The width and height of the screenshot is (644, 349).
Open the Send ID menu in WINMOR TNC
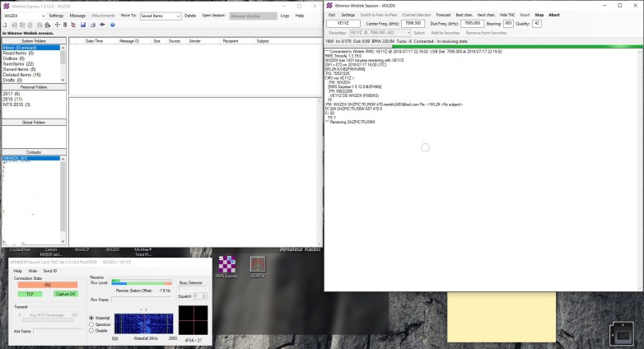50,270
